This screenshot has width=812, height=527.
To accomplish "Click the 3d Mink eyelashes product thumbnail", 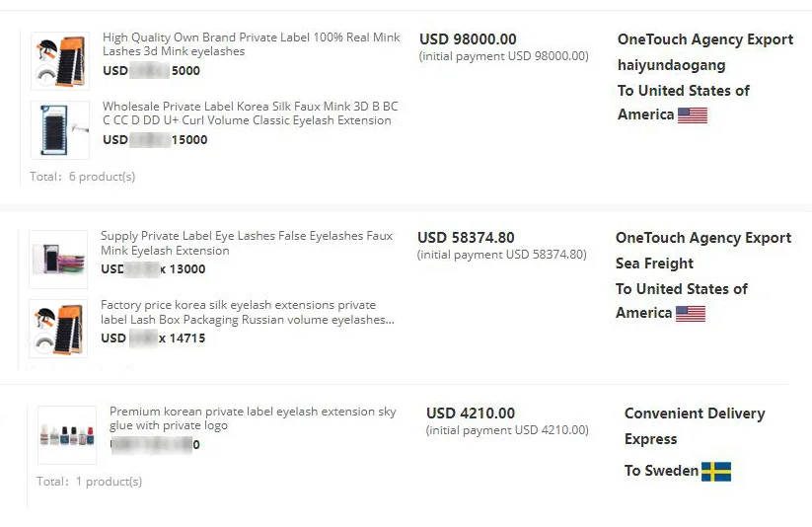I will click(x=60, y=61).
